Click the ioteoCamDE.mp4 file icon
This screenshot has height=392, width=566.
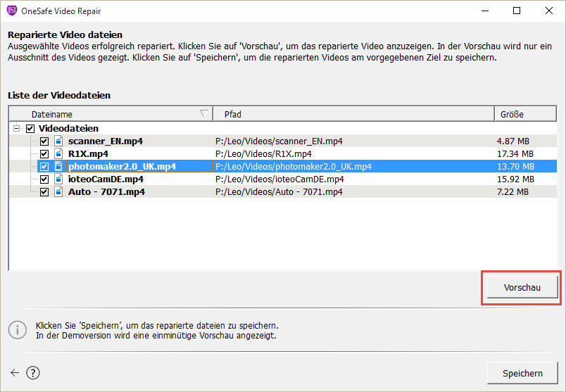pyautogui.click(x=58, y=179)
